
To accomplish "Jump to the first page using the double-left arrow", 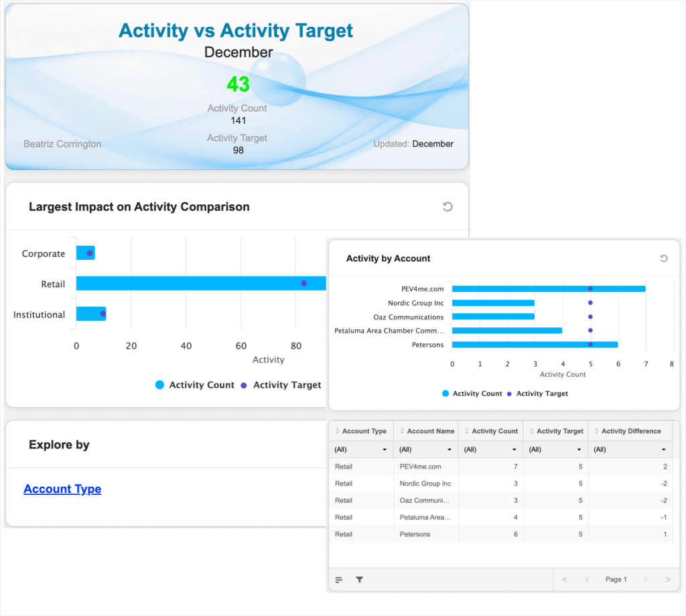I will pos(565,580).
